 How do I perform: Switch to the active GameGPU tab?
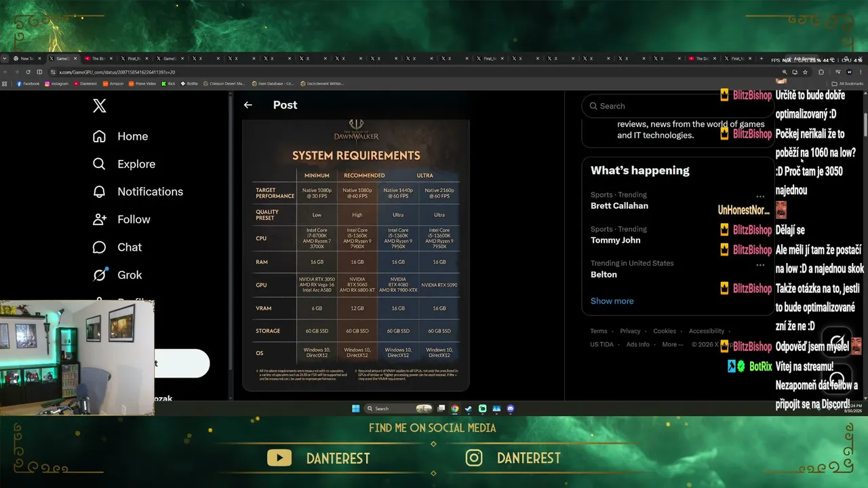coord(62,58)
